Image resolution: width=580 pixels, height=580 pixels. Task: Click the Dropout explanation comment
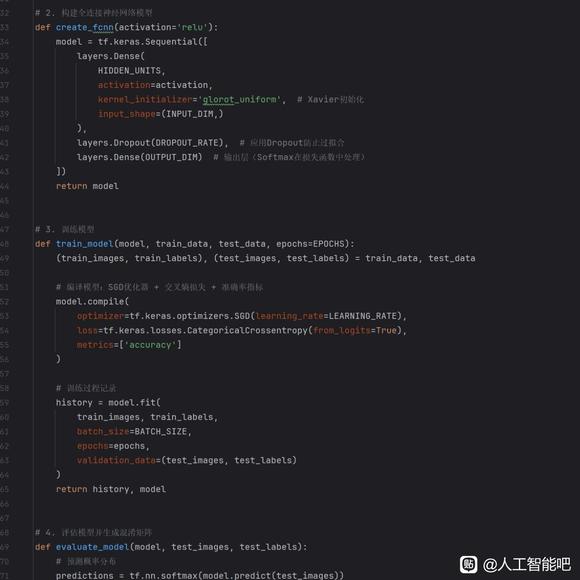tap(292, 143)
